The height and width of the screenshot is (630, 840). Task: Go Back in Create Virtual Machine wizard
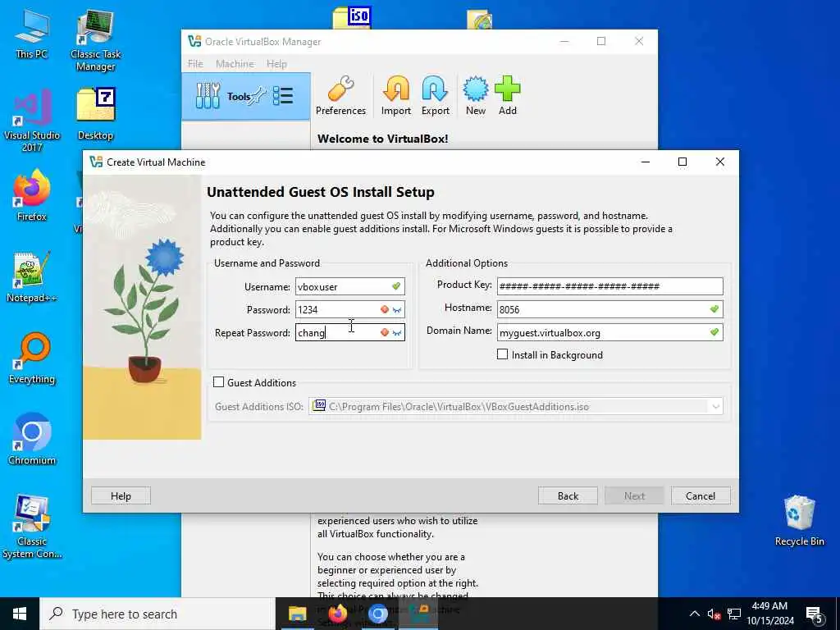pyautogui.click(x=568, y=495)
